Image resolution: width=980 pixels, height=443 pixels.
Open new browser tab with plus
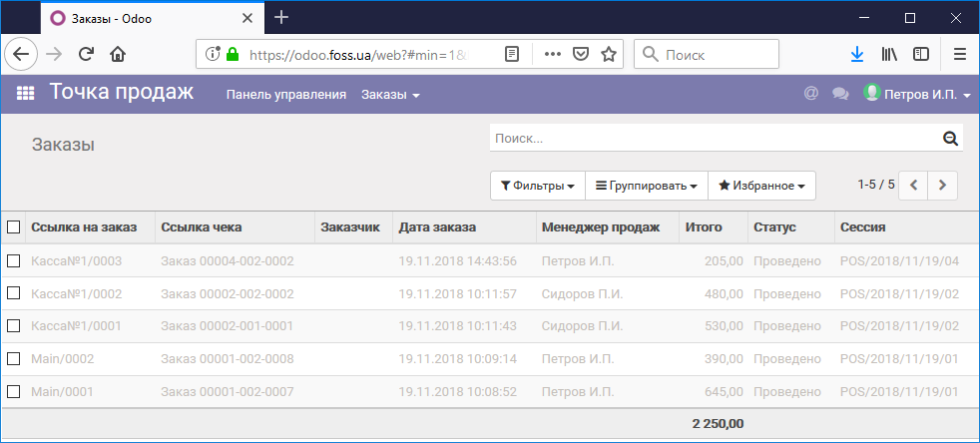(281, 18)
